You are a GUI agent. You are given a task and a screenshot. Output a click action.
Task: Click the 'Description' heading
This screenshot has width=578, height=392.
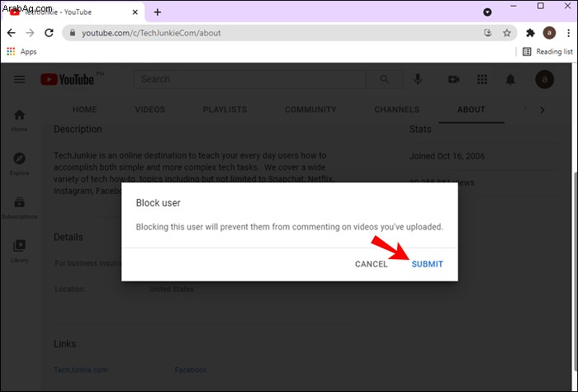coord(78,130)
